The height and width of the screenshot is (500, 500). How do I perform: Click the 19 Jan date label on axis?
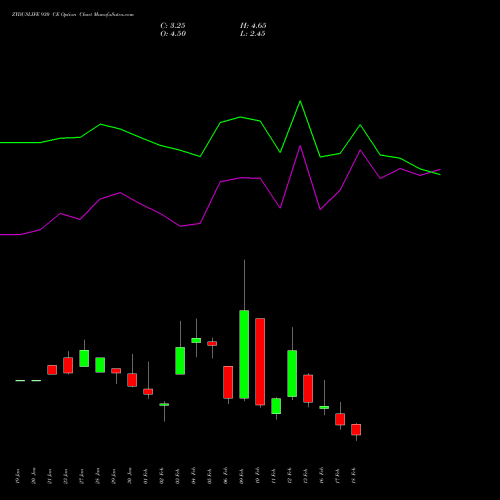coord(18,476)
